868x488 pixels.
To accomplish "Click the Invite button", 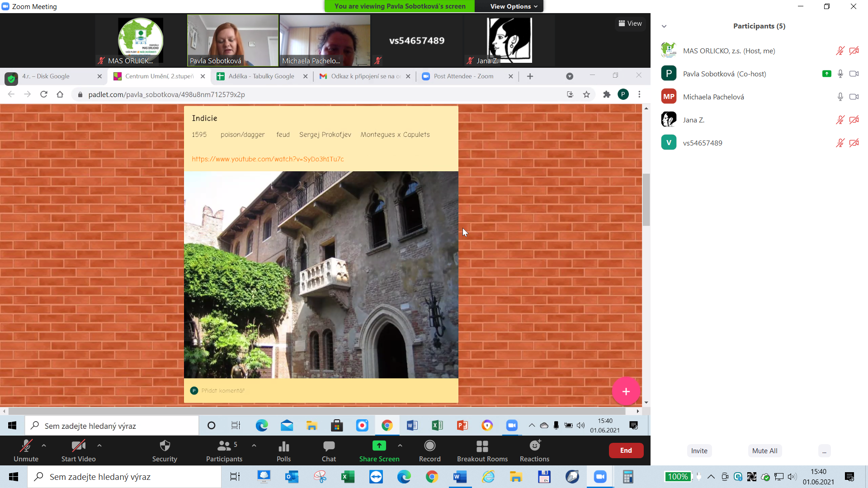I will 699,450.
